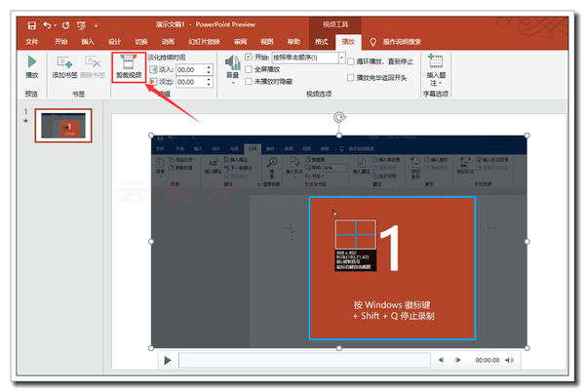This screenshot has height=392, width=585.
Task: Click the lightbulb Tell Me icon
Action: (x=372, y=42)
